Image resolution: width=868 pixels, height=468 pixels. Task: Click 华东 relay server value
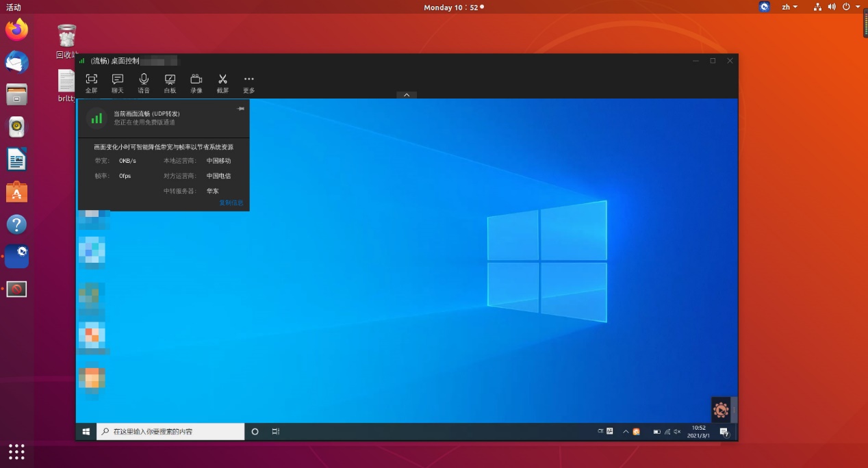pyautogui.click(x=213, y=191)
